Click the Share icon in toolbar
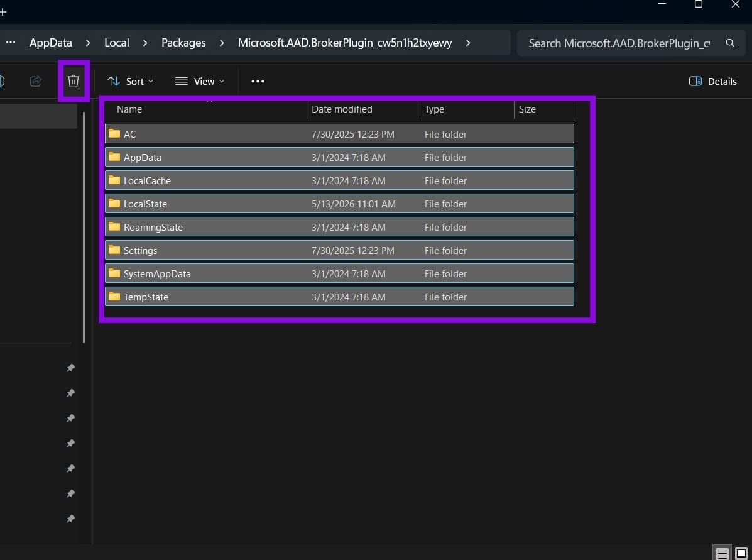The width and height of the screenshot is (752, 560). click(x=36, y=81)
